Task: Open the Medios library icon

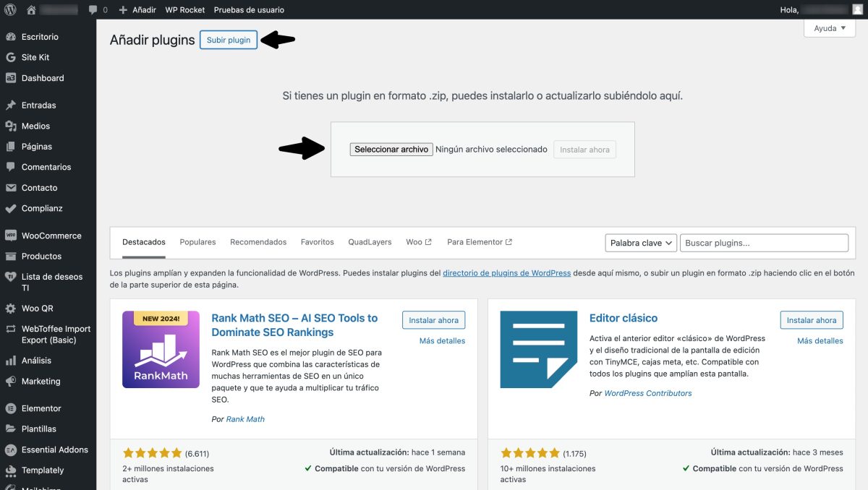Action: (10, 125)
